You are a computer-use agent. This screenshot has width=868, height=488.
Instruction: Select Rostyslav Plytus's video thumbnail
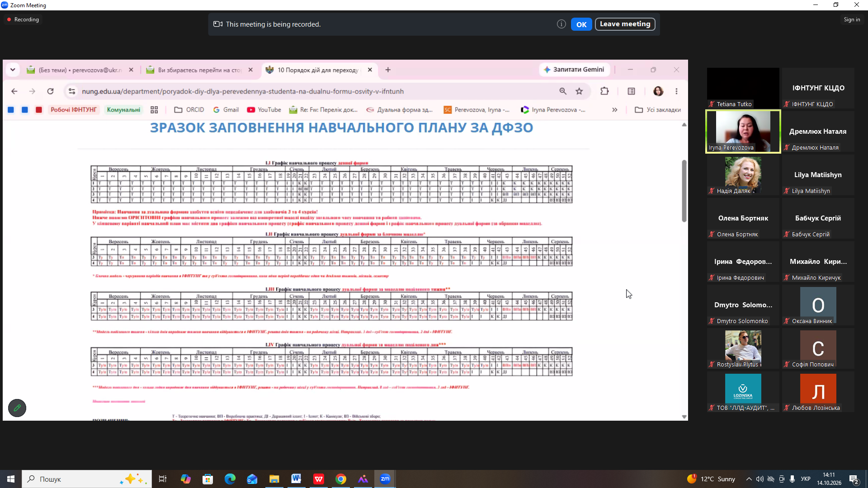click(x=743, y=348)
